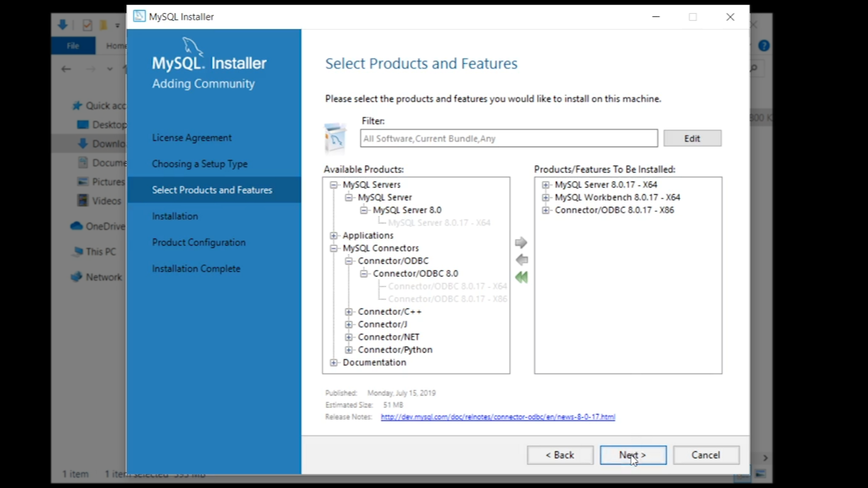868x488 pixels.
Task: Click the left arrow to remove product
Action: click(x=522, y=260)
